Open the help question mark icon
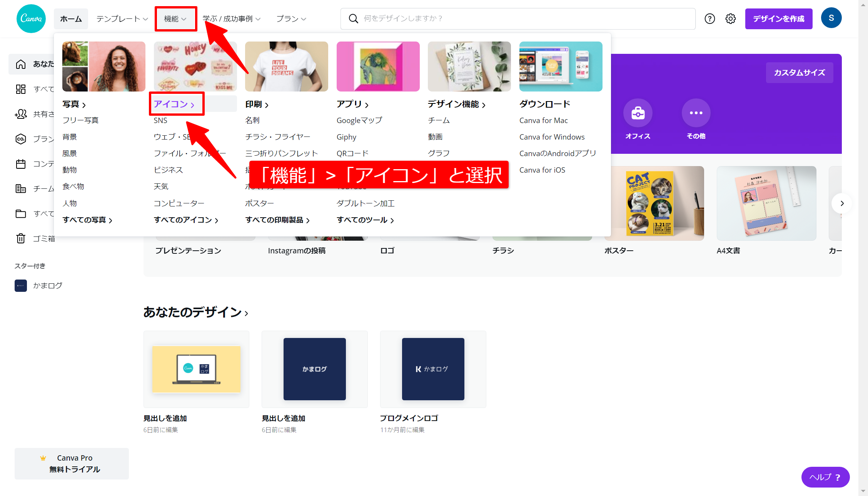The width and height of the screenshot is (868, 496). click(709, 18)
